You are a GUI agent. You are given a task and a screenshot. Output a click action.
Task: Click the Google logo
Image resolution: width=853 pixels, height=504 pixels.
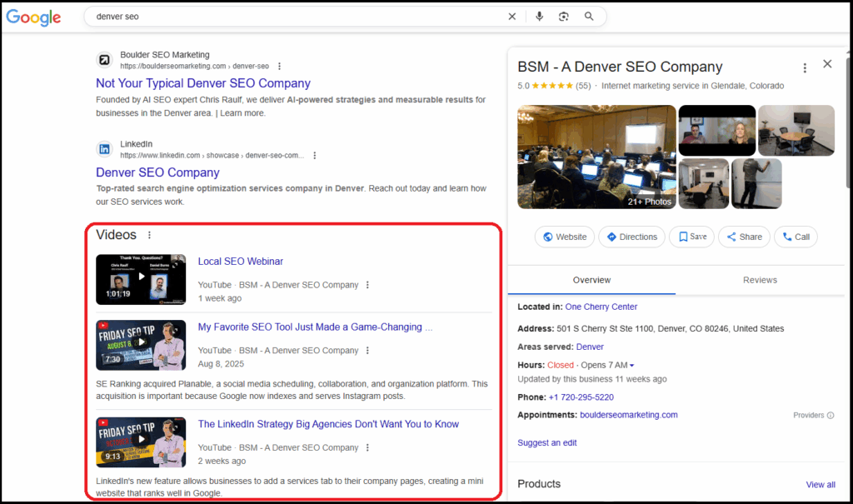34,17
